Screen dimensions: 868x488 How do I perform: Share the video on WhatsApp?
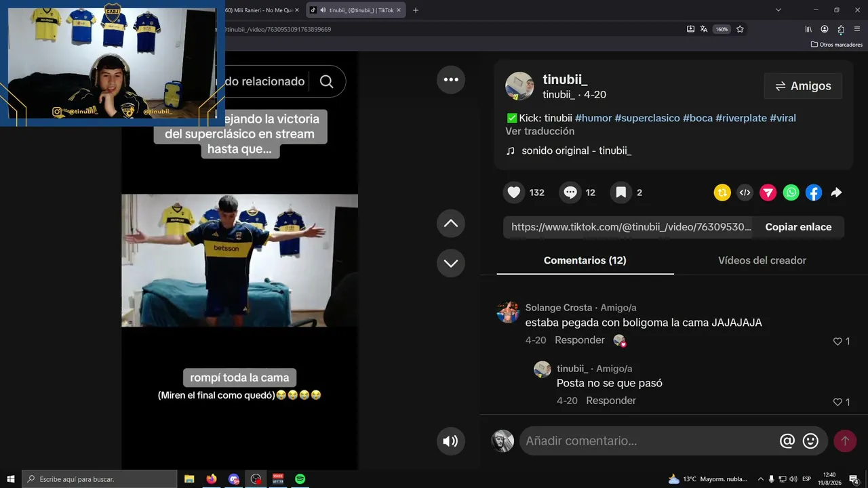[x=791, y=192]
